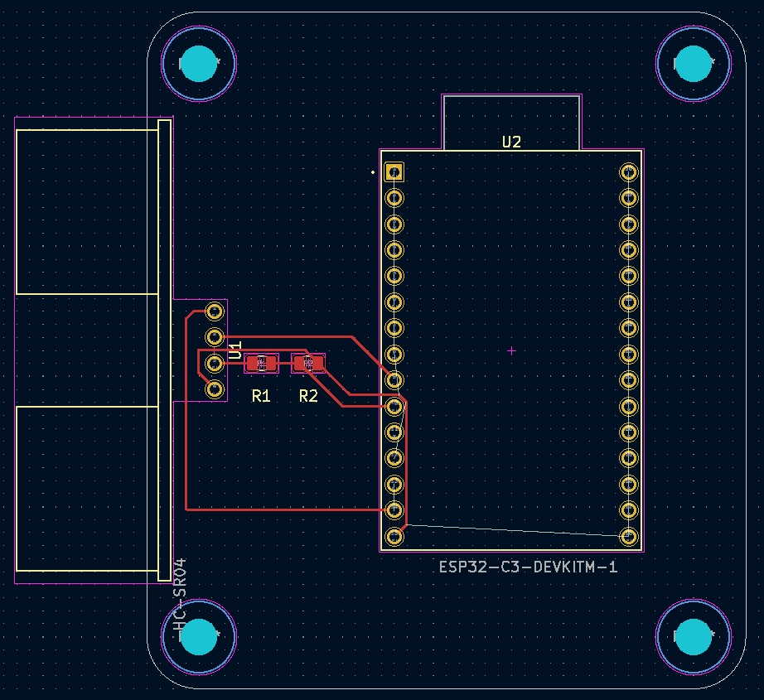Select the U2 reference designator text
This screenshot has width=764, height=700.
click(x=511, y=142)
